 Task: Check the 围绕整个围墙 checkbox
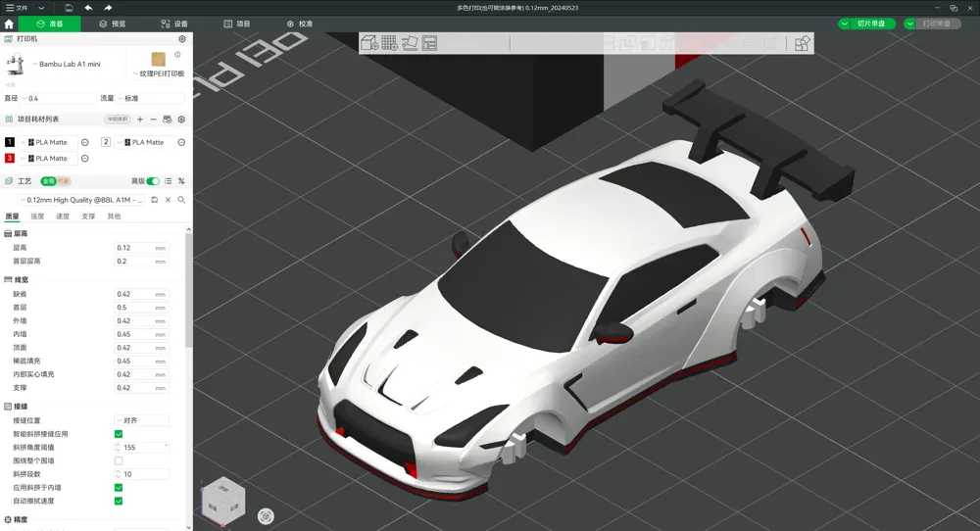(119, 461)
